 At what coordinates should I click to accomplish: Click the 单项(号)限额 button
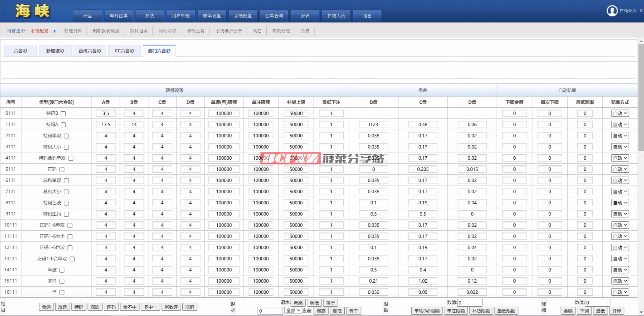427,311
